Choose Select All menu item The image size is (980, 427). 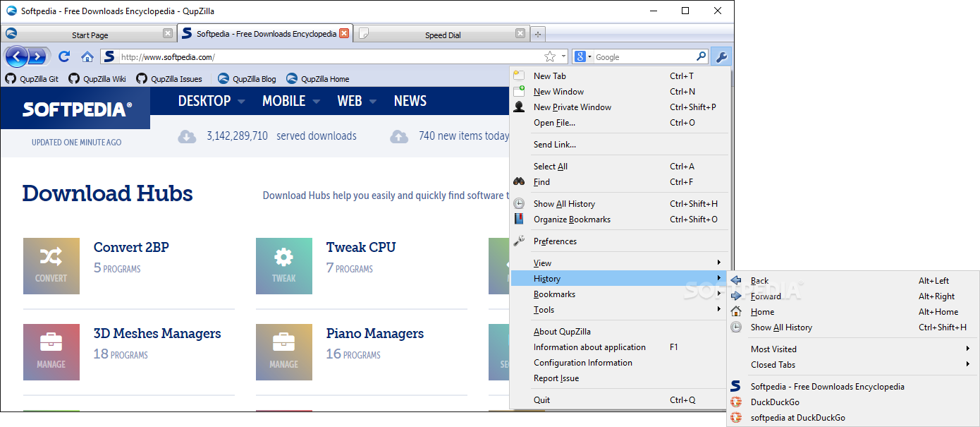620,167
